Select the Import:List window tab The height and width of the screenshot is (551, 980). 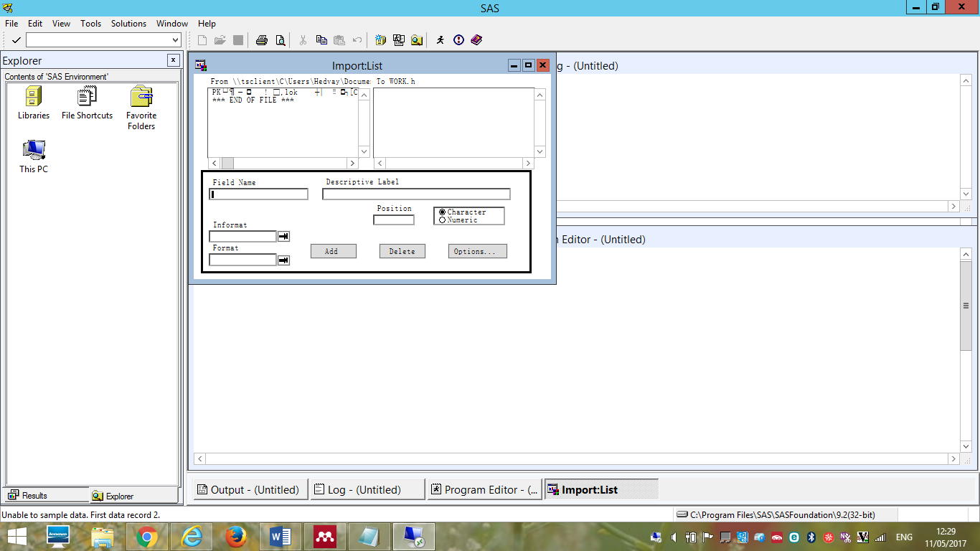click(601, 489)
